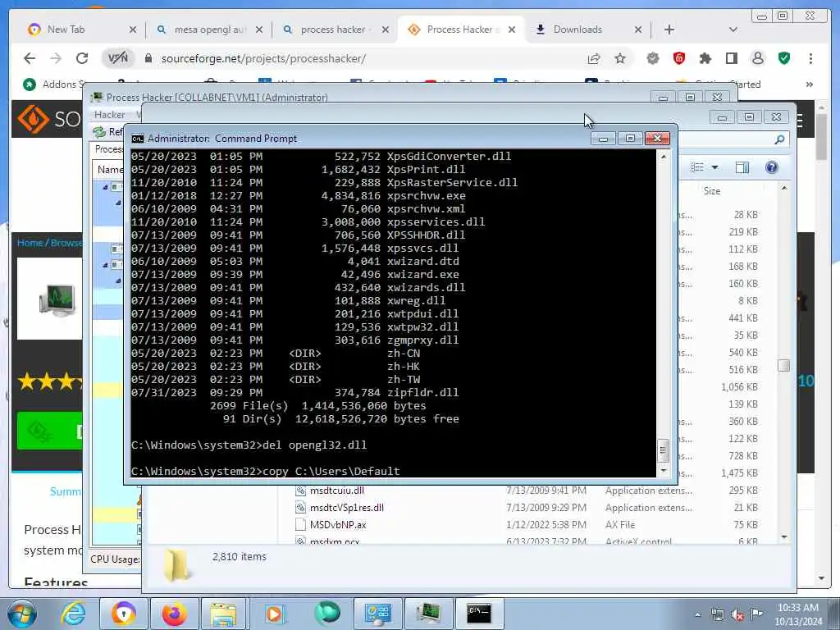Click the green shield extension icon
Viewport: 840px width, 630px height.
click(x=783, y=58)
